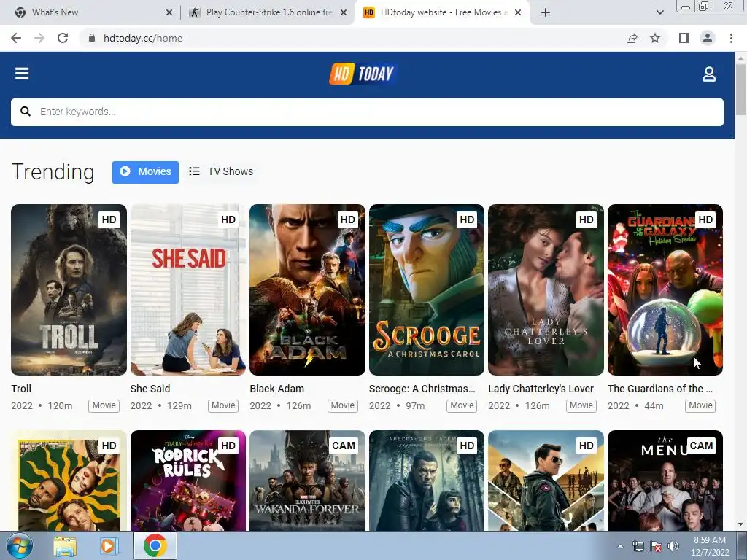Open the Wakanda Forever poster

[307, 481]
